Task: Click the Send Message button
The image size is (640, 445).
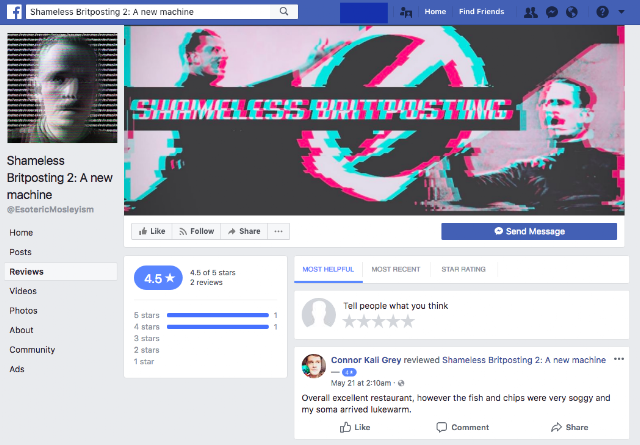Action: pyautogui.click(x=529, y=231)
